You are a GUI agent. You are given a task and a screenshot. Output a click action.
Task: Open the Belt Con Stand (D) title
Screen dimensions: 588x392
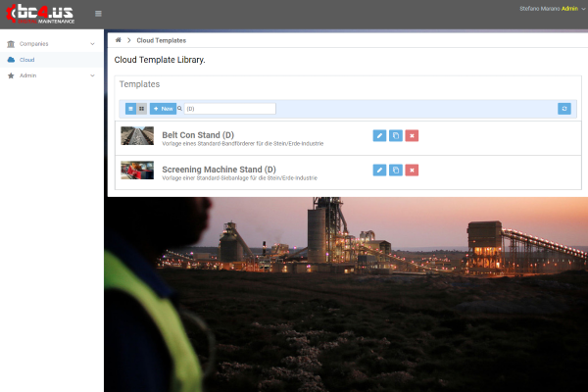[x=198, y=134]
